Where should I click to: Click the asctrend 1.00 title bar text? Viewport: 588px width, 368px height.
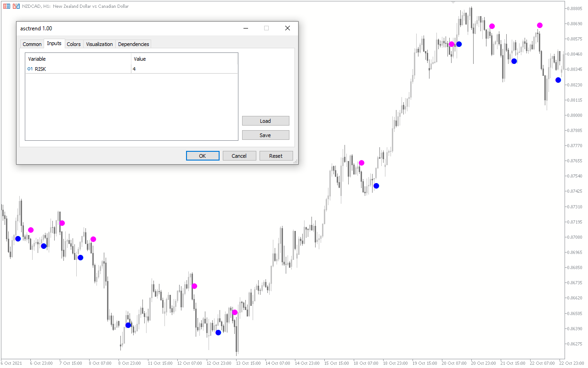click(36, 29)
